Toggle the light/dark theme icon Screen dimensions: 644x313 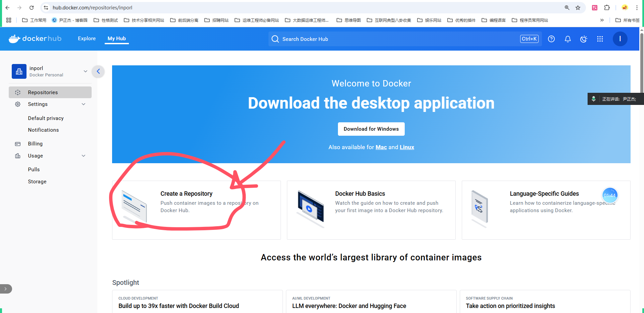[x=584, y=39]
